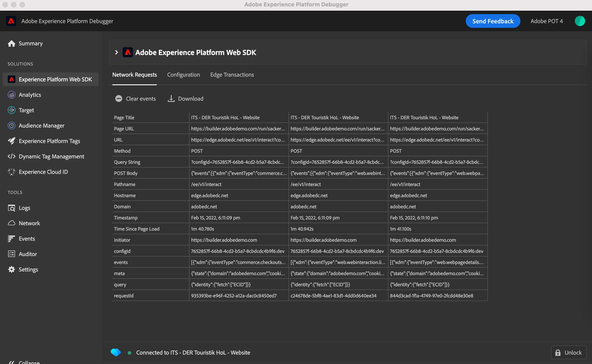Image resolution: width=592 pixels, height=364 pixels.
Task: Select Experience Platform Web SDK icon in sidebar
Action: click(11, 79)
